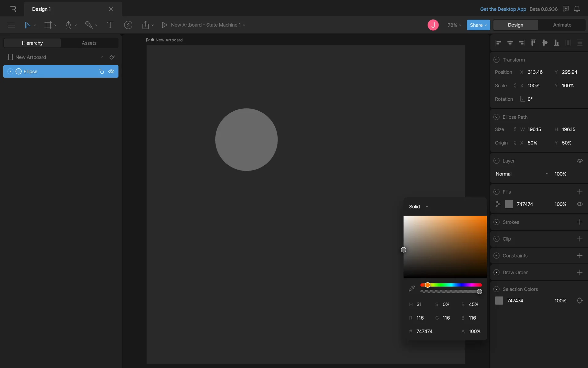Switch to the Animate mode tab
The width and height of the screenshot is (588, 368).
[x=562, y=25]
